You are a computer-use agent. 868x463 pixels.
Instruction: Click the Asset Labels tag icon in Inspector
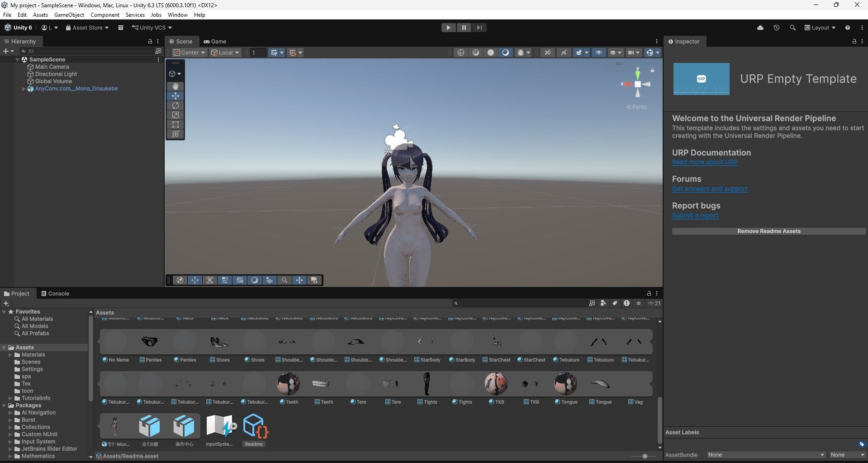click(x=862, y=444)
